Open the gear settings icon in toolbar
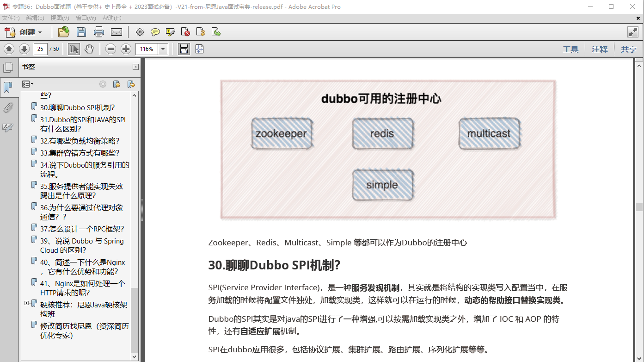Viewport: 644px width, 362px height. 140,32
